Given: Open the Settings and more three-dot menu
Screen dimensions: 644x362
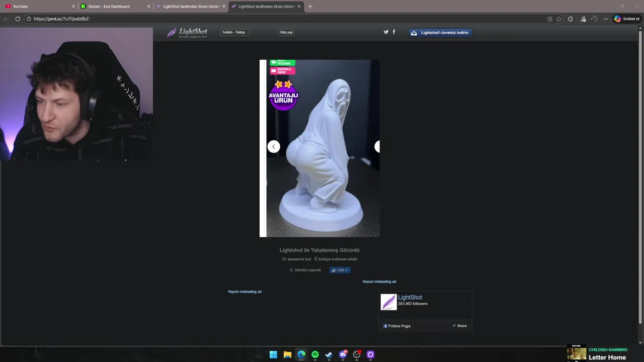Looking at the screenshot, I should pos(606,19).
